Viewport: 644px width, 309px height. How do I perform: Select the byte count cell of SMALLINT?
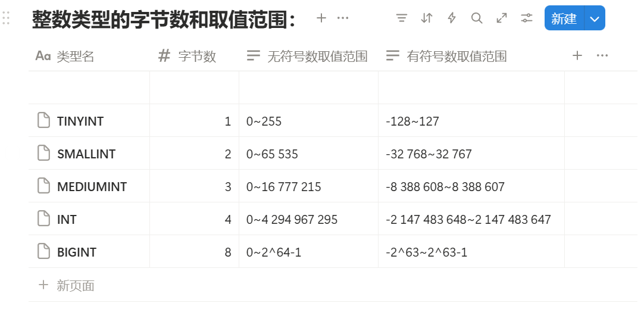[x=194, y=153]
